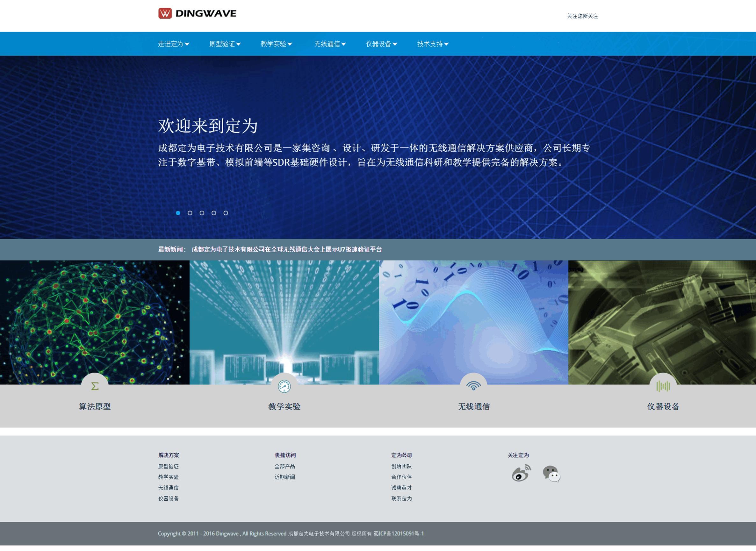The image size is (756, 551).
Task: Click the gauge icon above 教学实验
Action: pyautogui.click(x=284, y=386)
